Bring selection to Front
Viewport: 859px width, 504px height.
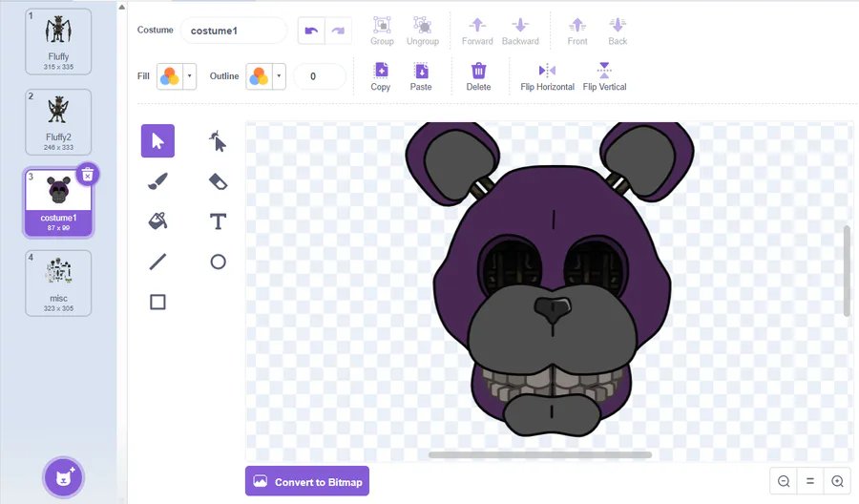point(577,31)
